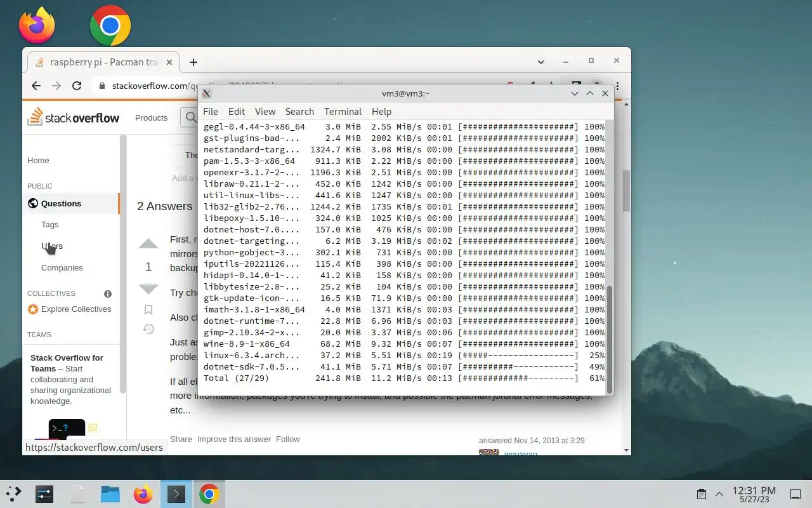This screenshot has height=508, width=812.
Task: Click 'answered Nov 14, 2013 at 3:29'
Action: (x=532, y=441)
